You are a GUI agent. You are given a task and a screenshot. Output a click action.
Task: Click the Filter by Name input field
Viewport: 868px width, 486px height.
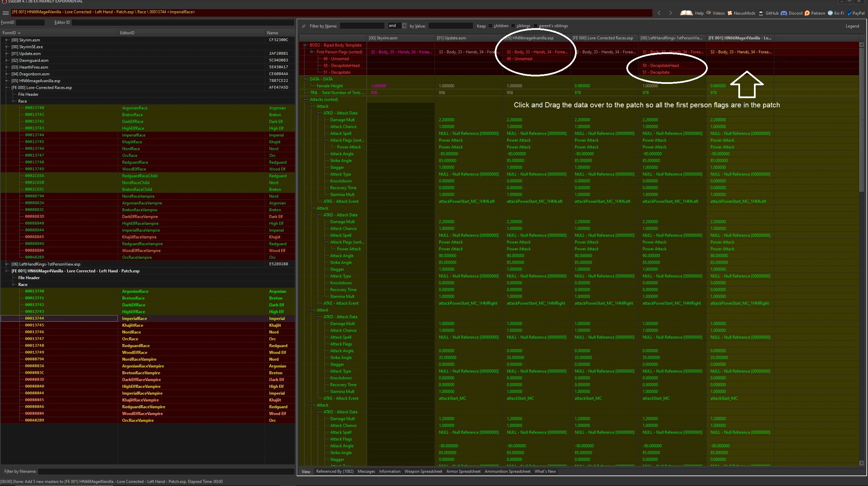(x=362, y=26)
